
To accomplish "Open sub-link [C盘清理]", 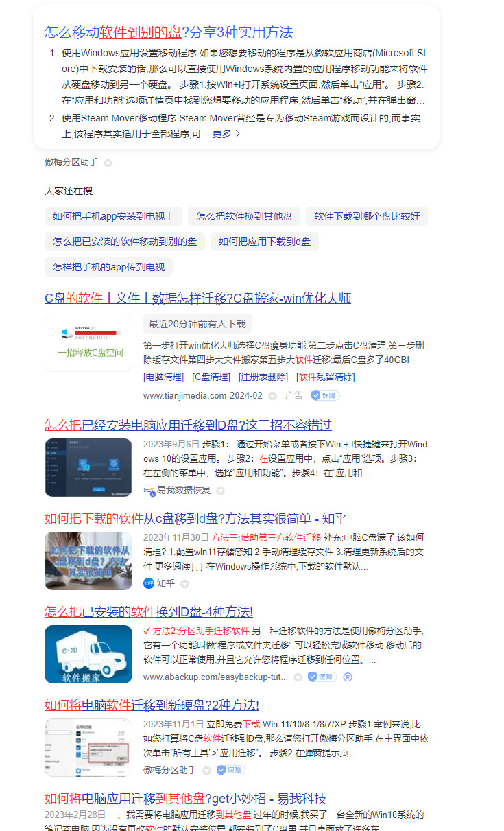I will [x=211, y=377].
